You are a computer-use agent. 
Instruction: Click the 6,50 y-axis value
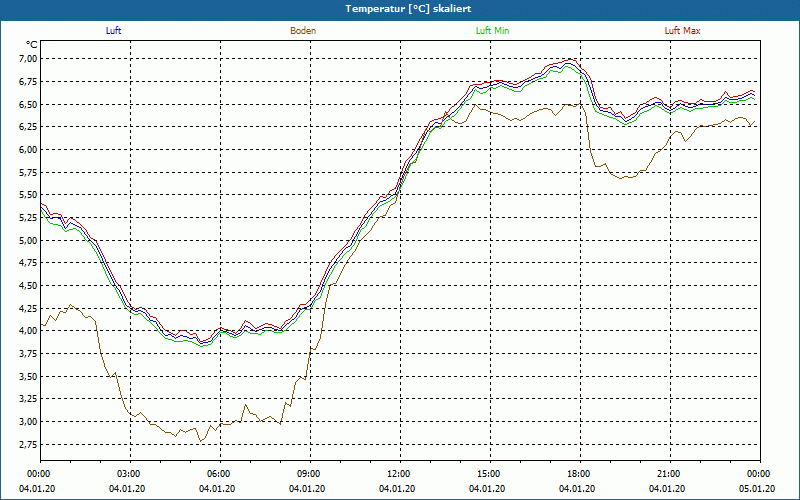[x=28, y=104]
